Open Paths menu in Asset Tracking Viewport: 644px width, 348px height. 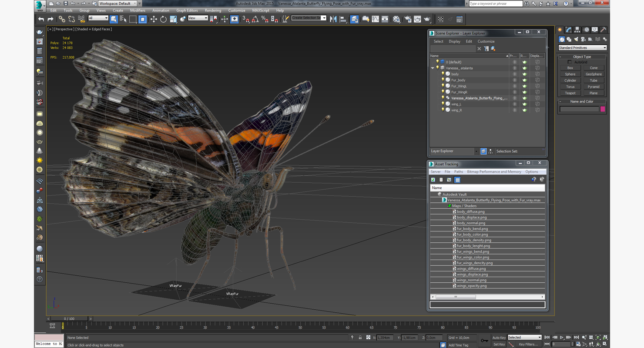459,172
